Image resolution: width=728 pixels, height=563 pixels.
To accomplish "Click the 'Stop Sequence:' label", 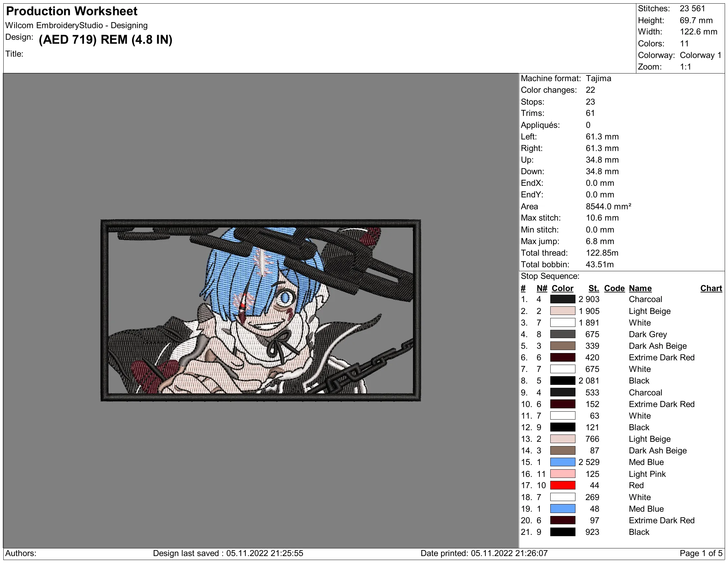I will click(x=550, y=276).
